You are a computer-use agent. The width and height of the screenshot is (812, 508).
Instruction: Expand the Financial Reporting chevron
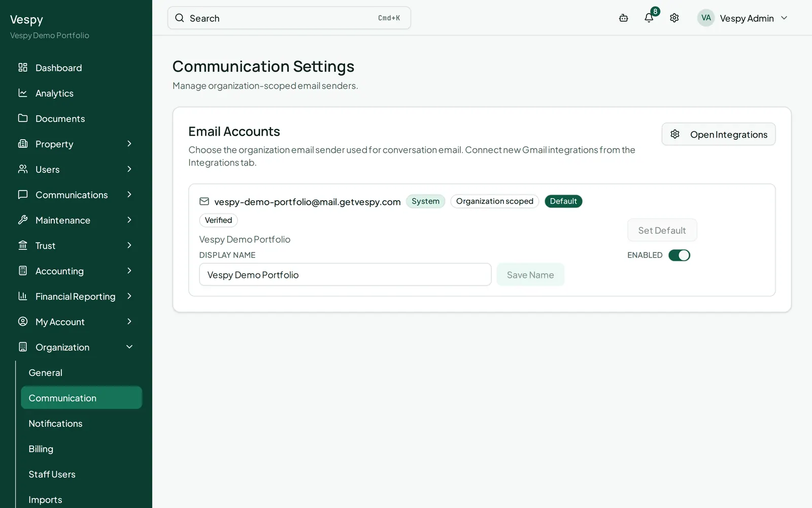pyautogui.click(x=129, y=296)
